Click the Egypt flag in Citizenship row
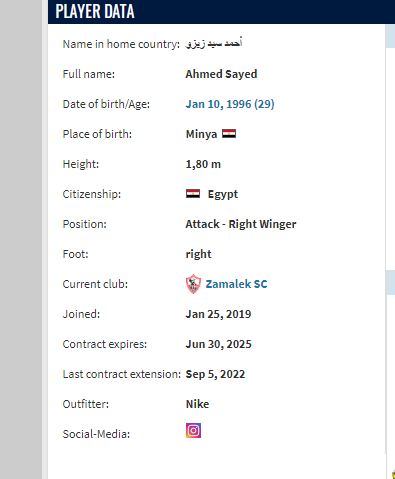Image resolution: width=395 pixels, height=479 pixels. 193,194
